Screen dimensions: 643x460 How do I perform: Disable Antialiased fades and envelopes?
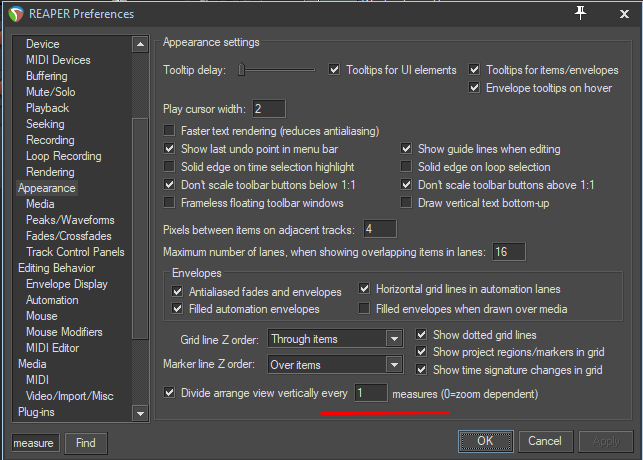(178, 291)
